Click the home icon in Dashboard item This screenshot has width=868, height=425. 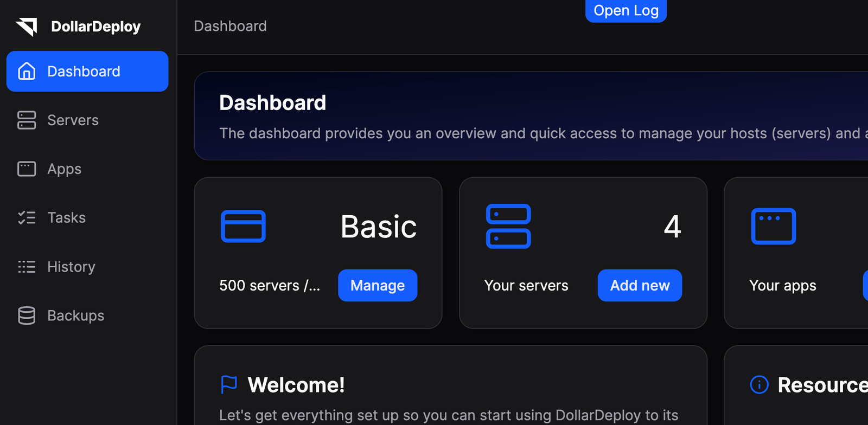(27, 71)
